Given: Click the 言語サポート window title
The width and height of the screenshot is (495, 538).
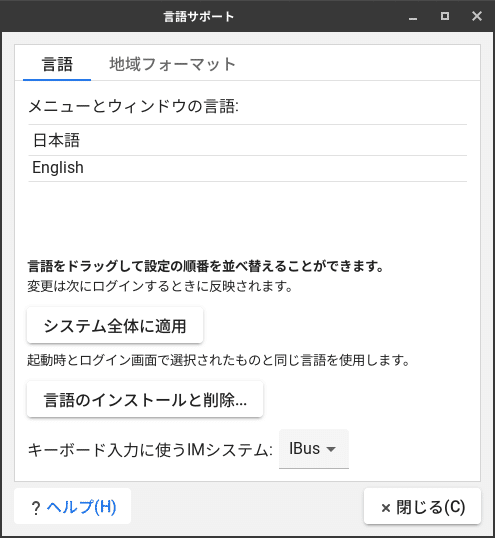Looking at the screenshot, I should [199, 16].
